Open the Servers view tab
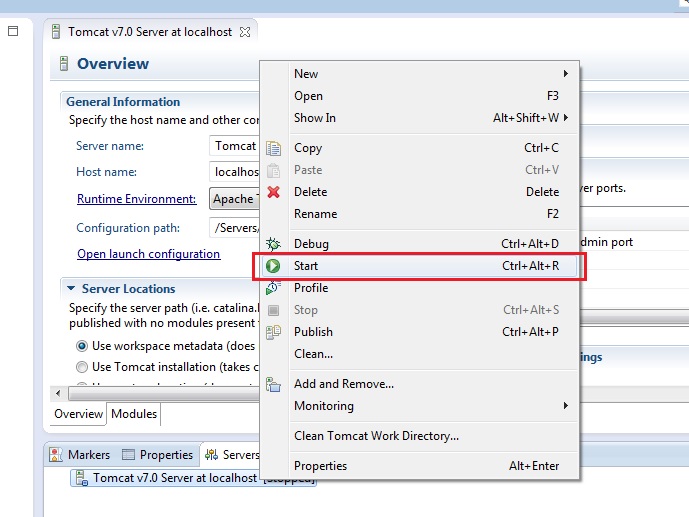Screen dimensions: 689x517 [232, 455]
